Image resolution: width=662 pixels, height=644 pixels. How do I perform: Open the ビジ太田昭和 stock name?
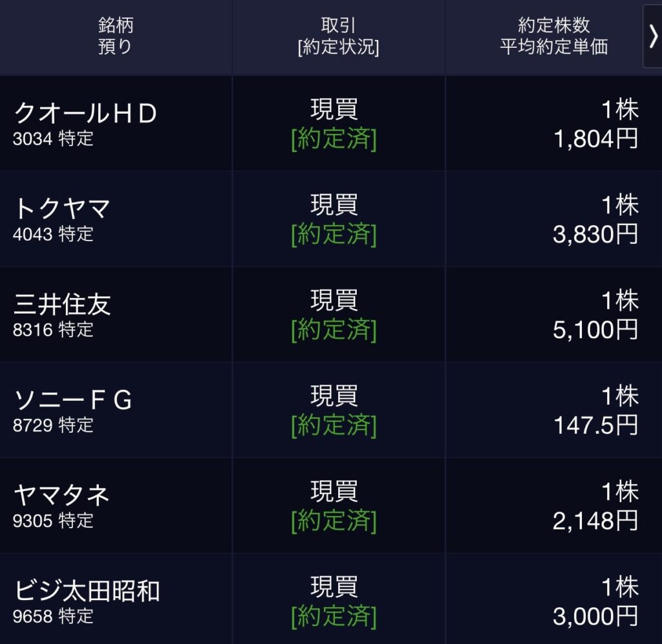click(x=87, y=591)
